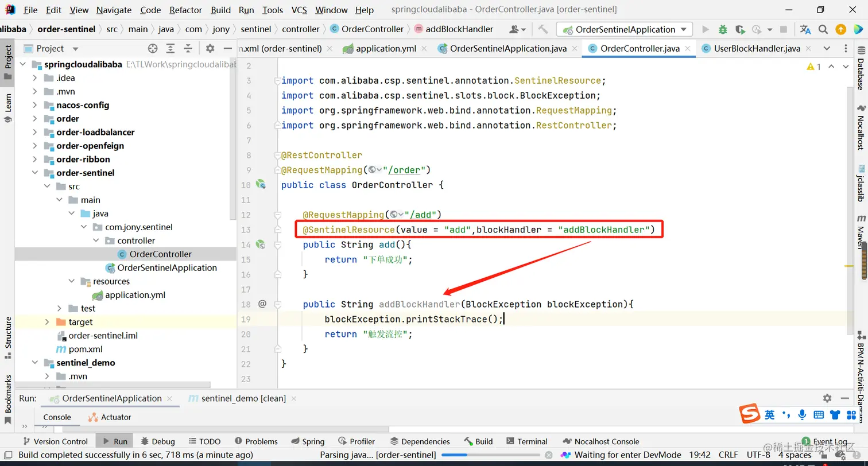Image resolution: width=868 pixels, height=466 pixels.
Task: Click the green Debug bug icon in the top toolbar
Action: (x=723, y=29)
